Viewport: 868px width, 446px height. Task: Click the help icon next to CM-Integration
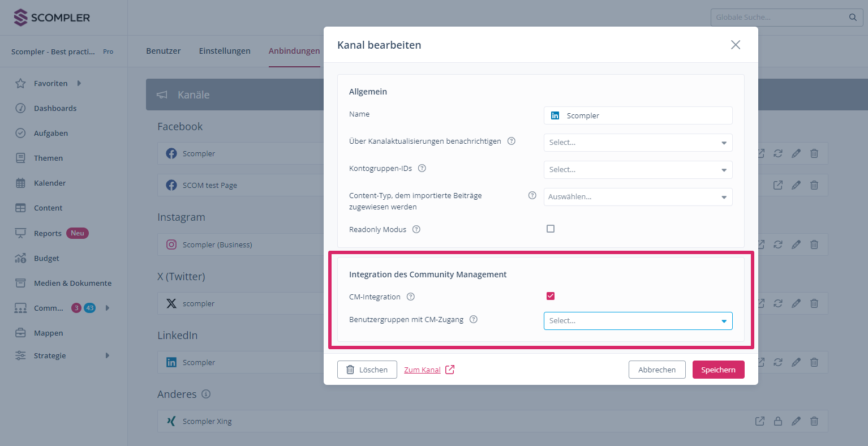point(411,297)
